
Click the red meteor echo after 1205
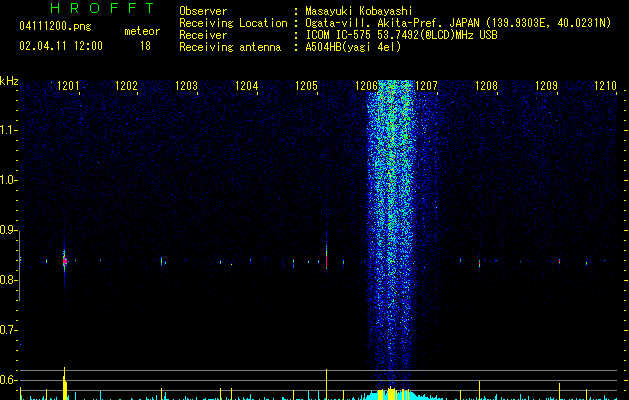327,261
